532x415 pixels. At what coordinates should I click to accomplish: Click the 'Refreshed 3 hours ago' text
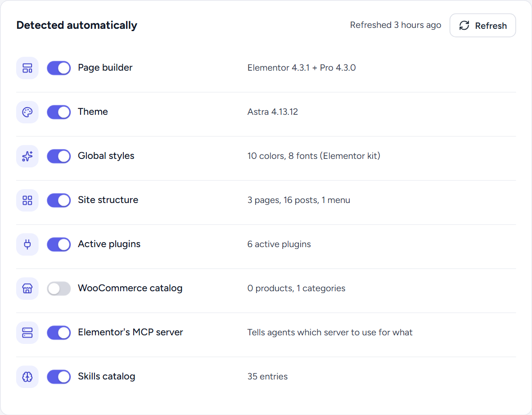(x=395, y=25)
